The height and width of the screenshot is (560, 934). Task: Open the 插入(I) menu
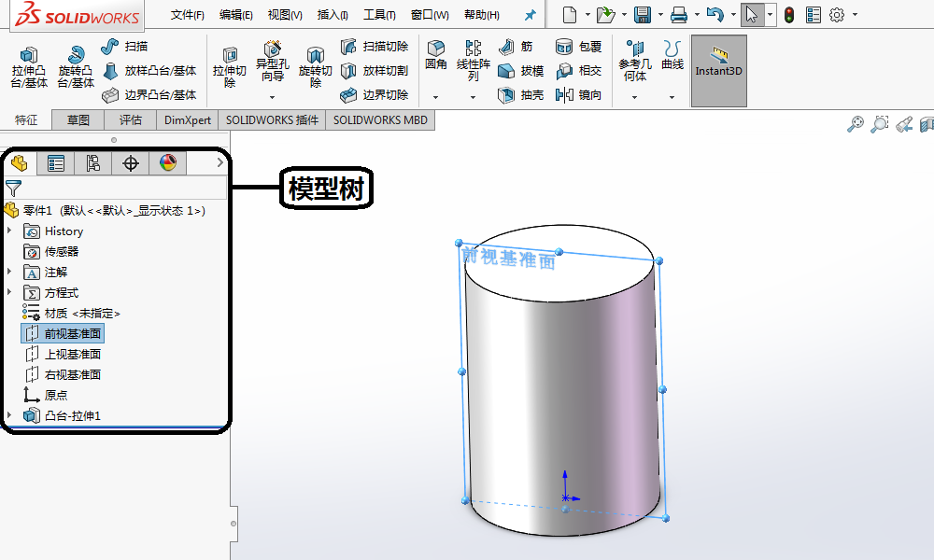[333, 15]
